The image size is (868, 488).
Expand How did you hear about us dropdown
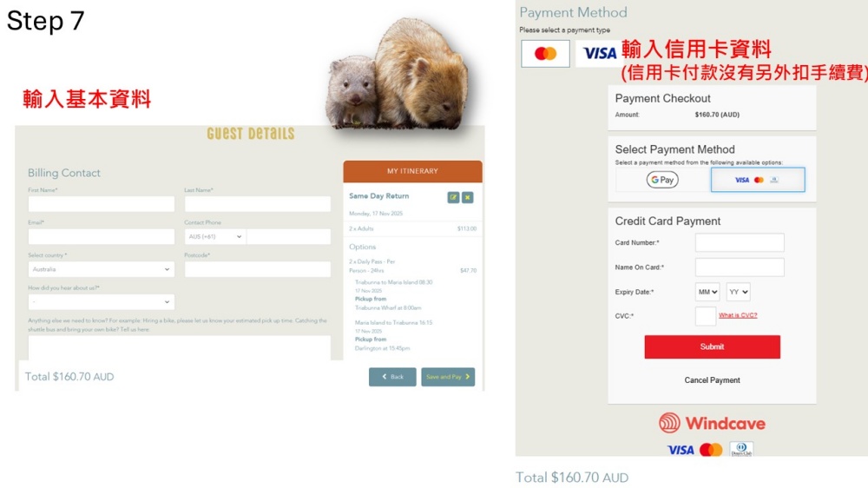[x=102, y=302]
